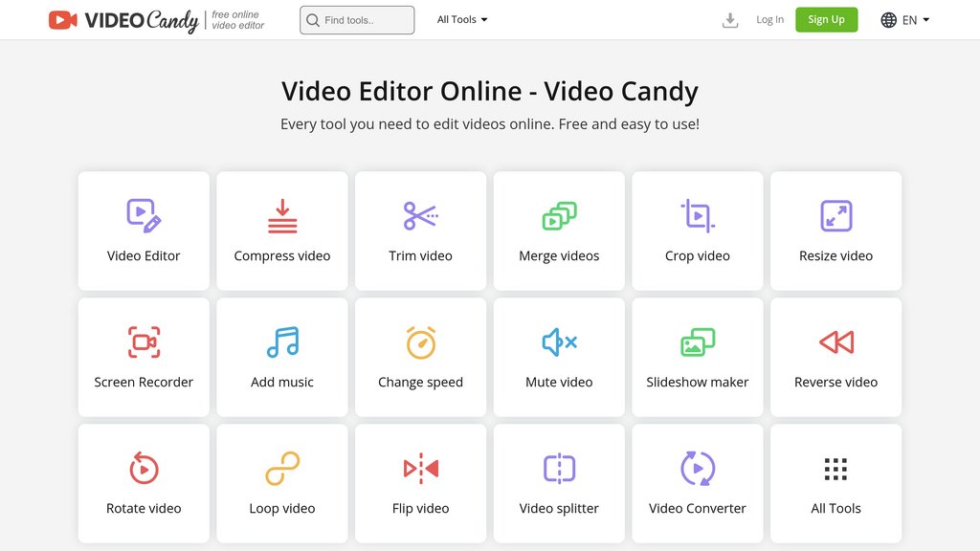Click the Merge videos icon
The width and height of the screenshot is (980, 551).
point(559,214)
